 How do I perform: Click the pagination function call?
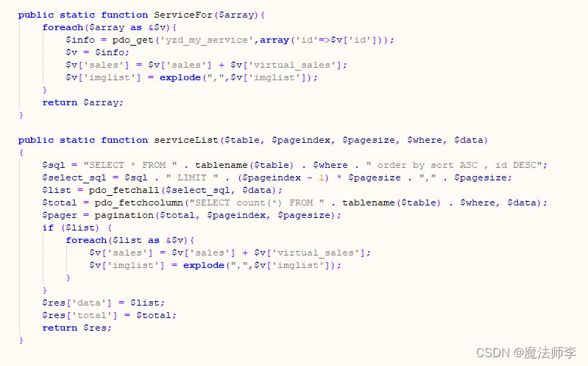click(x=124, y=215)
